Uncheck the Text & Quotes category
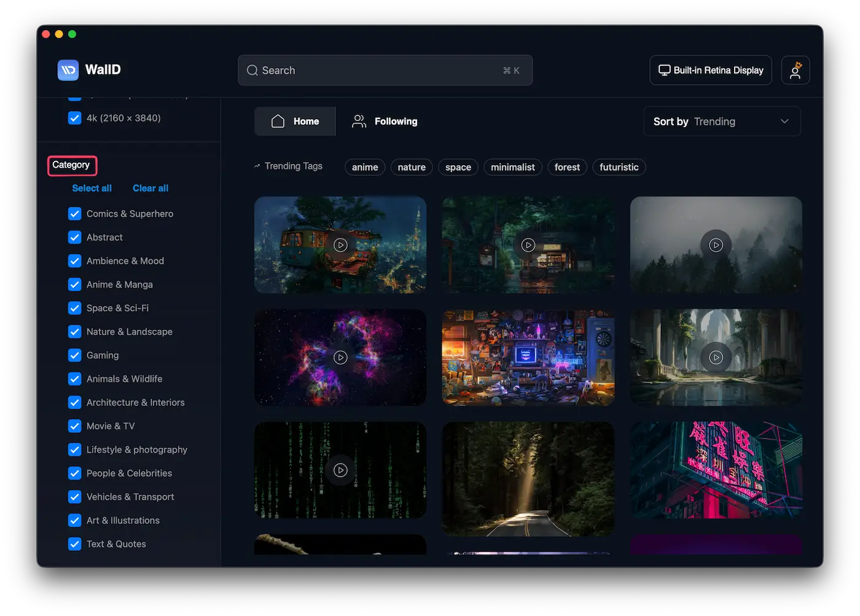The height and width of the screenshot is (616, 860). click(75, 544)
